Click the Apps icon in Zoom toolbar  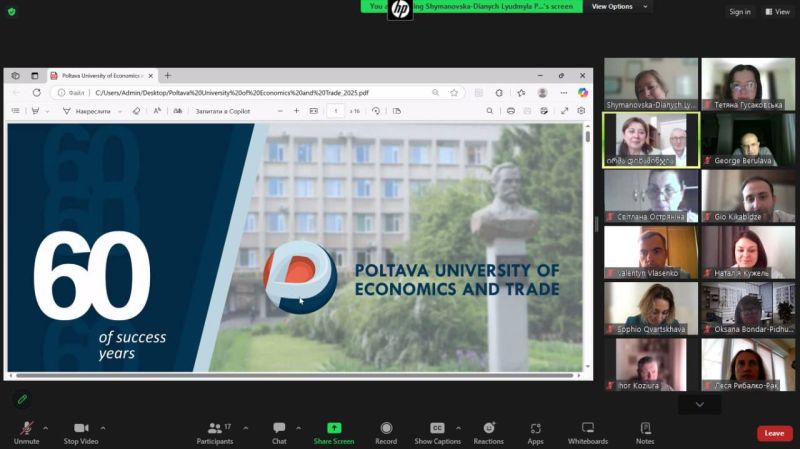point(535,432)
